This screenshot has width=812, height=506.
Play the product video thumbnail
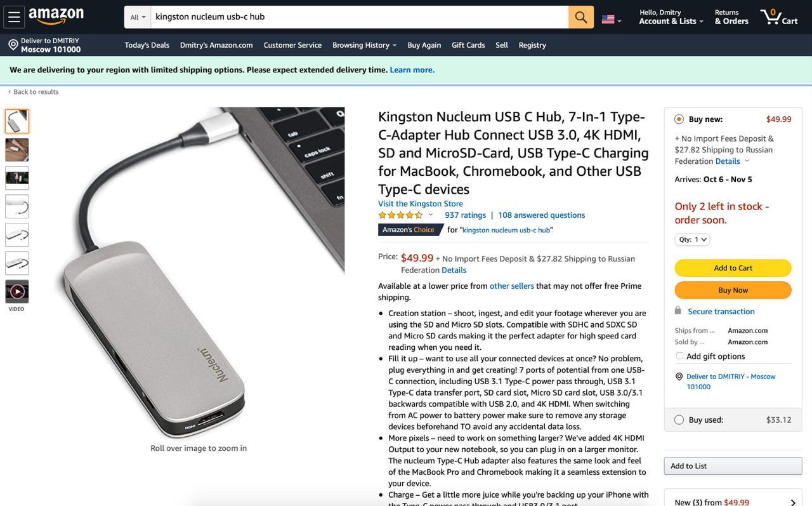point(17,291)
